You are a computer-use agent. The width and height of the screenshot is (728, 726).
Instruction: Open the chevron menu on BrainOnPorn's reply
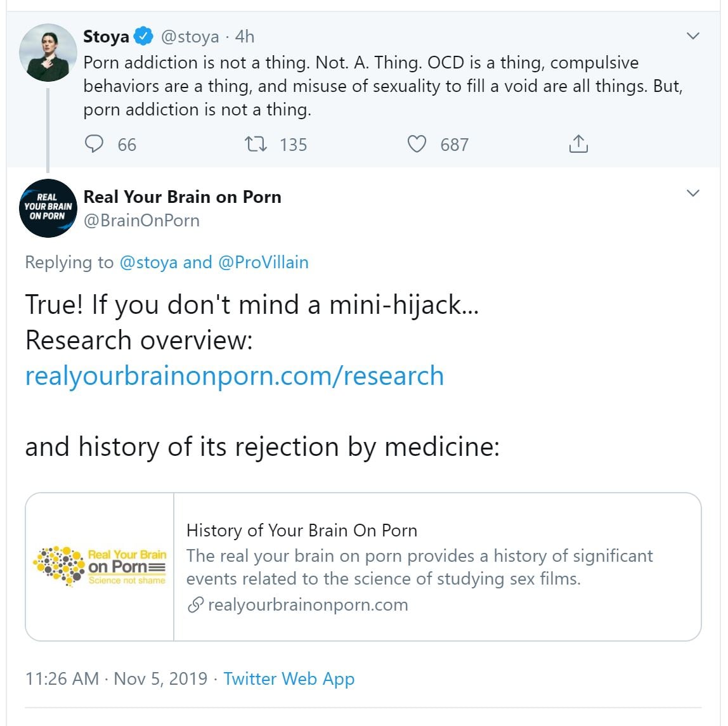(693, 193)
